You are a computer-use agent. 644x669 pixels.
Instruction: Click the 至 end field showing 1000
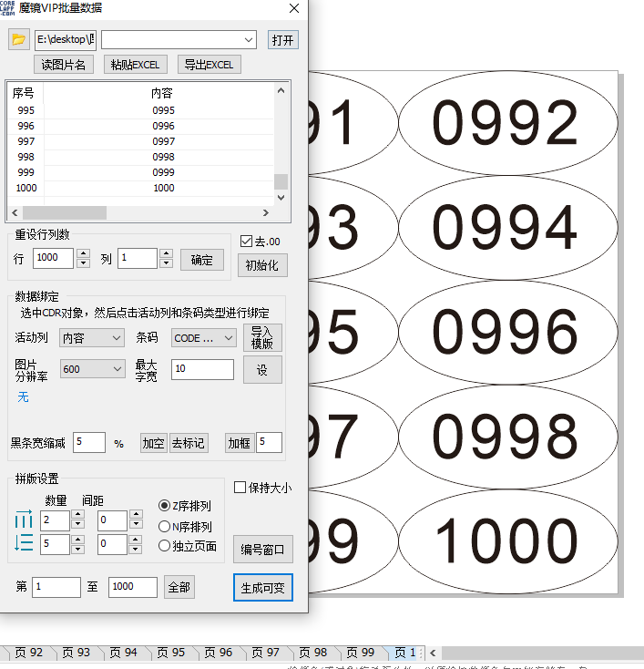133,587
